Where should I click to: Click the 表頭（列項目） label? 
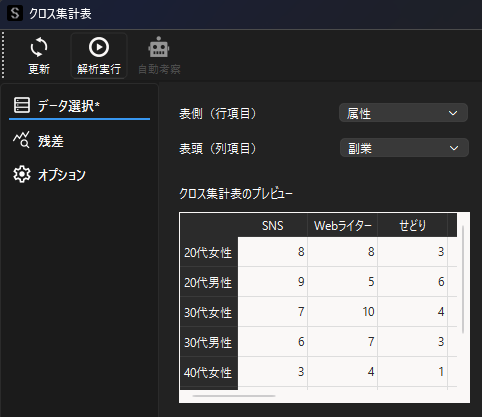click(x=218, y=148)
